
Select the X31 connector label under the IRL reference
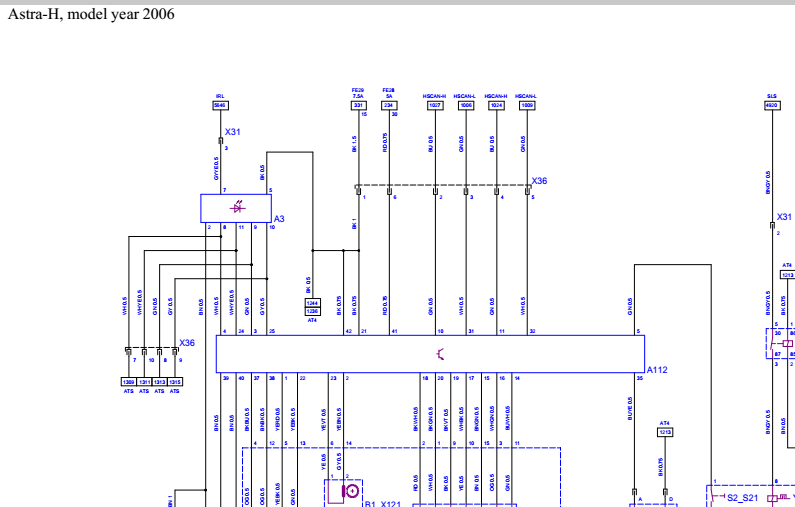233,132
